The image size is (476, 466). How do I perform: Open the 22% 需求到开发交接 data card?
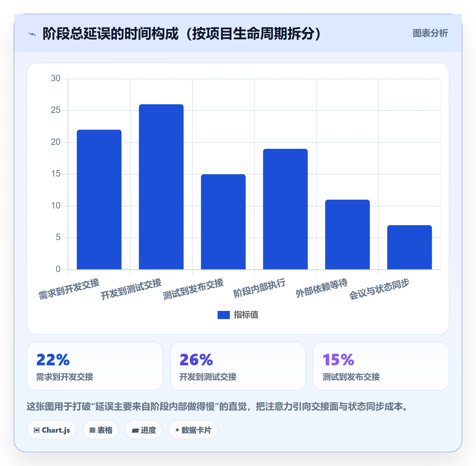coord(95,366)
